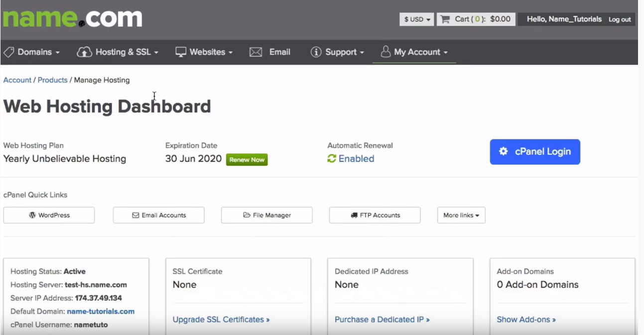
Task: Click the Yearly Unbelievable Hosting plan text
Action: tap(65, 159)
